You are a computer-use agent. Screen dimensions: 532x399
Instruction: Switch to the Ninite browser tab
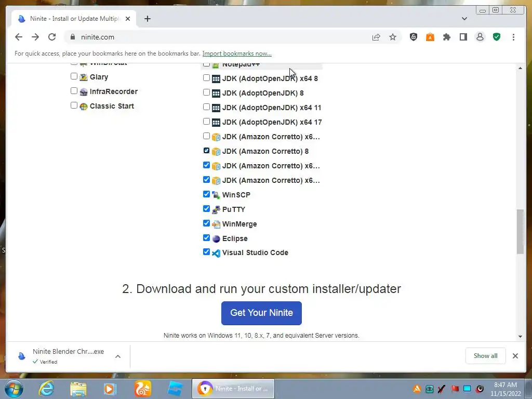coord(74,19)
